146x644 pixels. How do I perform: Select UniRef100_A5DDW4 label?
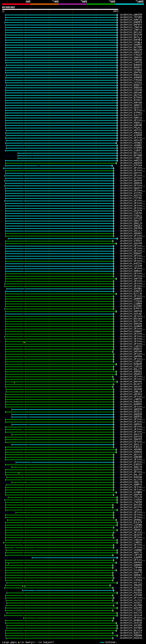click(131, 635)
